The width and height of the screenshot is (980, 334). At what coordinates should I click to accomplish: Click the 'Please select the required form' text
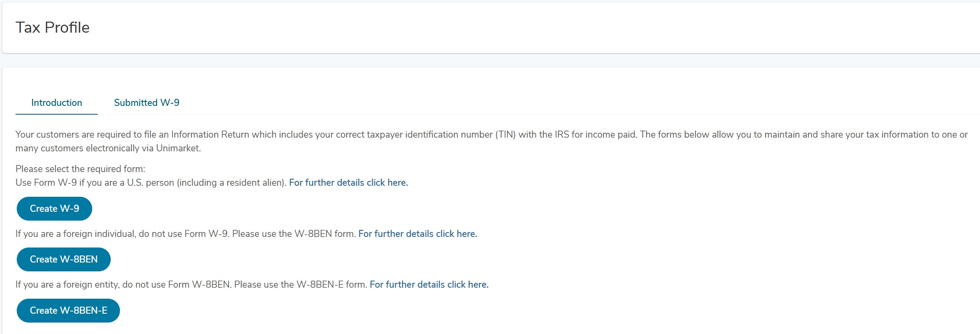point(80,169)
